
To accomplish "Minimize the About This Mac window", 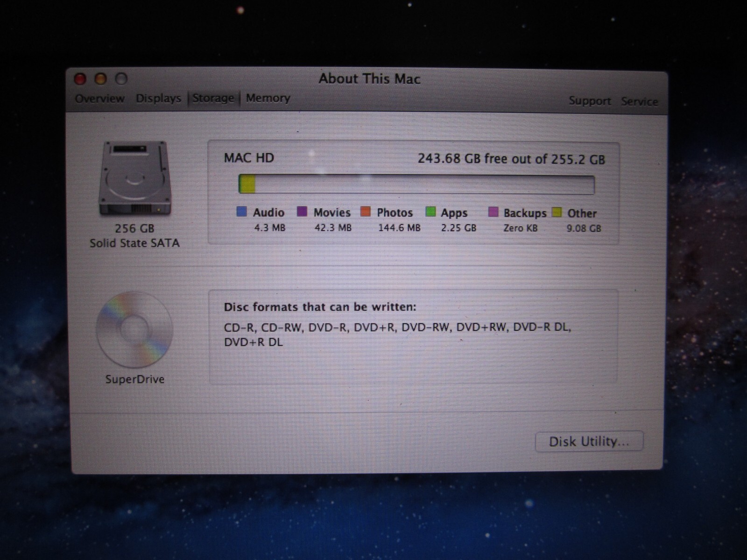I will coord(101,78).
